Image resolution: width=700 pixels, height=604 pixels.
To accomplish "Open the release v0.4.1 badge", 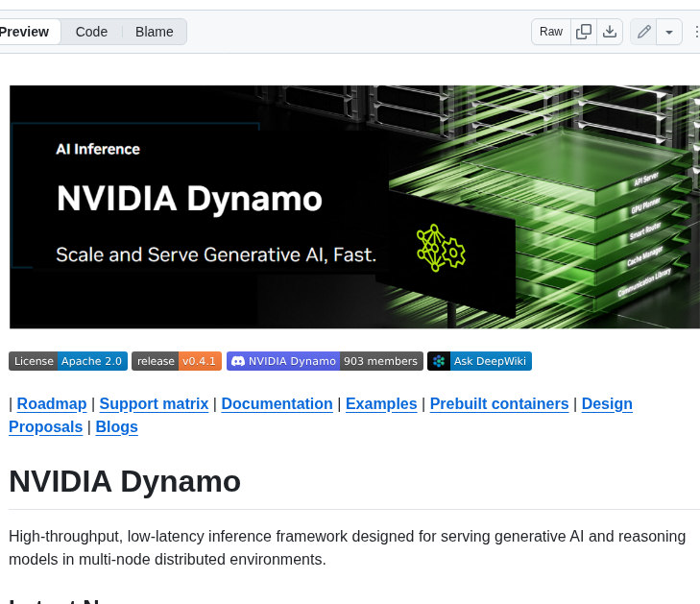I will (x=177, y=361).
